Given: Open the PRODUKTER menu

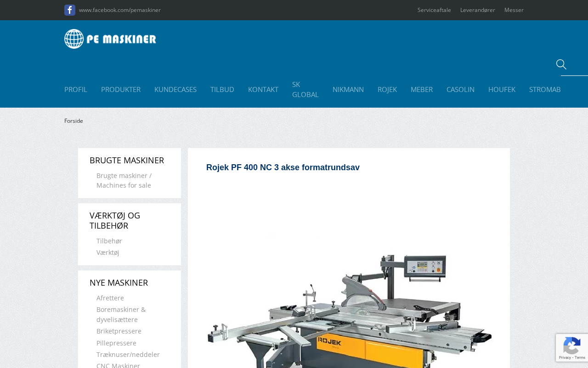Looking at the screenshot, I should (121, 89).
